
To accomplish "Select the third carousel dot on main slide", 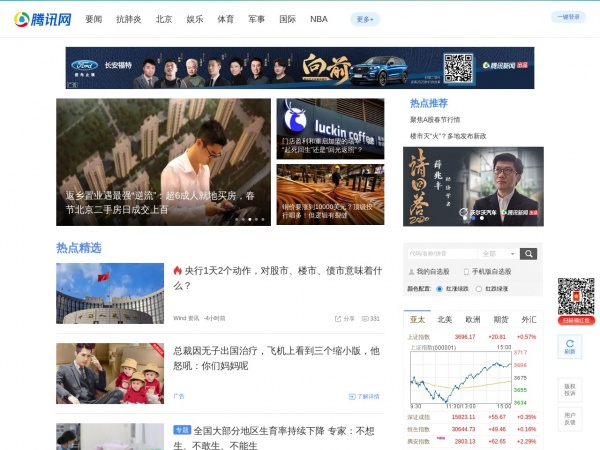I will (250, 219).
